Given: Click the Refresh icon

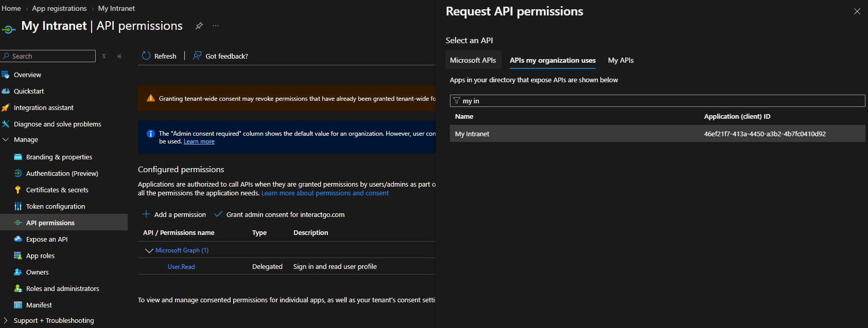Looking at the screenshot, I should click(x=146, y=56).
